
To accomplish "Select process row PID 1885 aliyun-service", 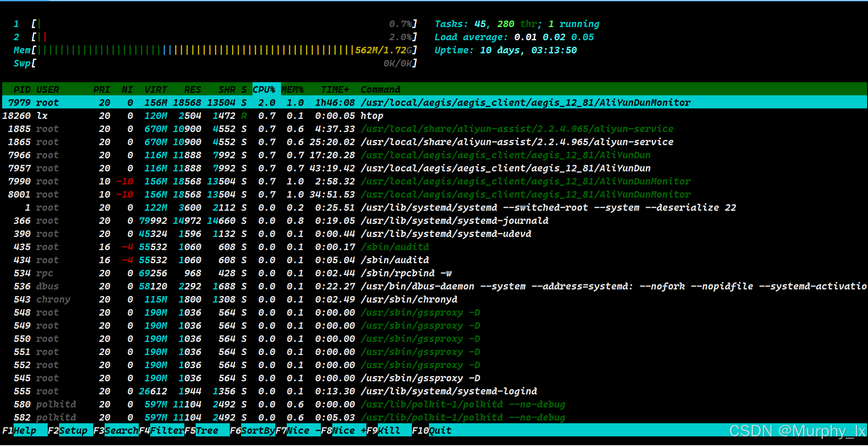I will [434, 129].
